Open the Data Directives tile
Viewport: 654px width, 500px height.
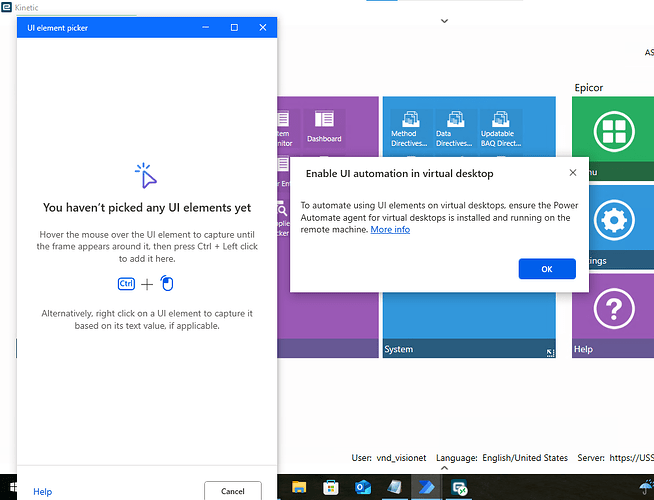click(454, 129)
